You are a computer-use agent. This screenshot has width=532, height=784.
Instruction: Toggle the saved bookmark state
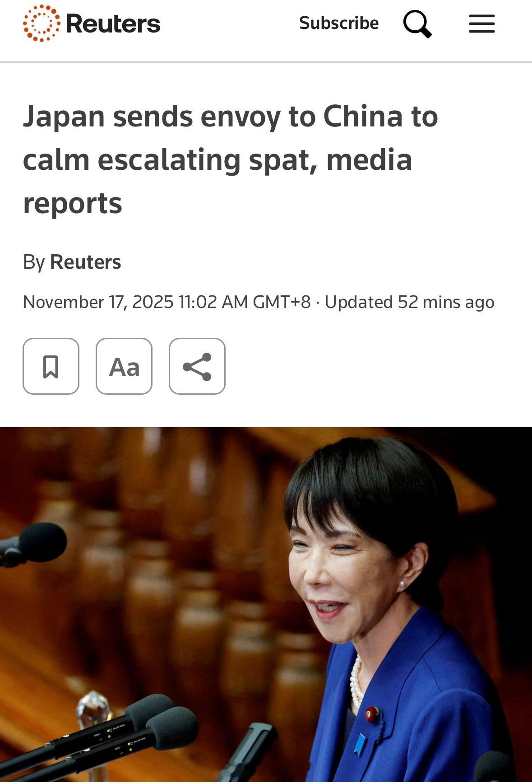tap(51, 366)
